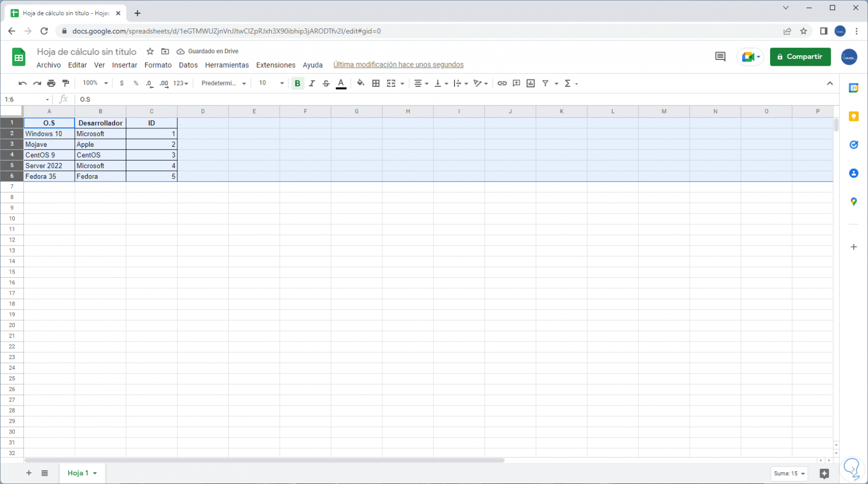
Task: Create a filter with the funnel icon
Action: (546, 83)
